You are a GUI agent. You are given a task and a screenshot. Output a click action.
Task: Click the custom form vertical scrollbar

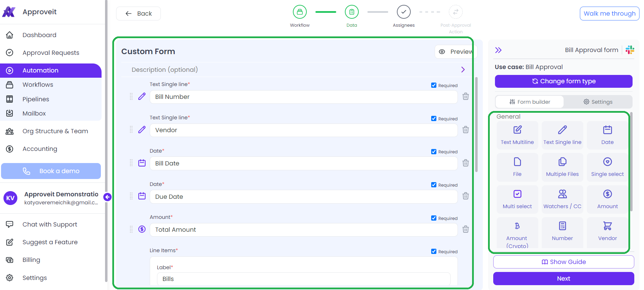(476, 125)
